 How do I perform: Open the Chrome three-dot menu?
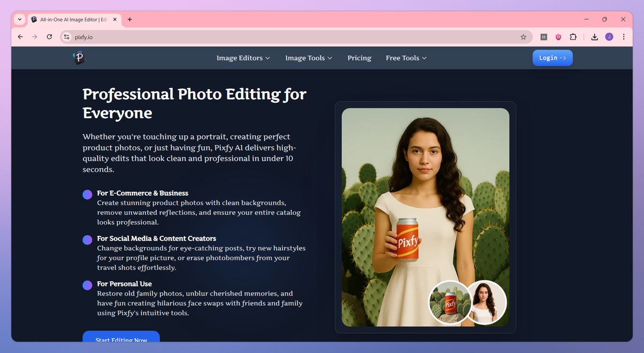click(x=624, y=37)
